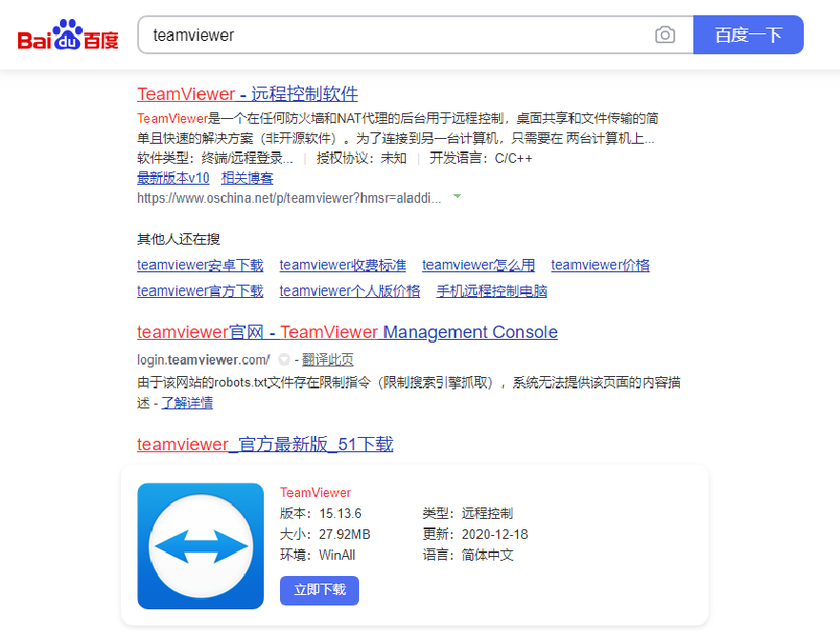Click the size text 27.92MB
The image size is (840, 635).
[x=345, y=534]
